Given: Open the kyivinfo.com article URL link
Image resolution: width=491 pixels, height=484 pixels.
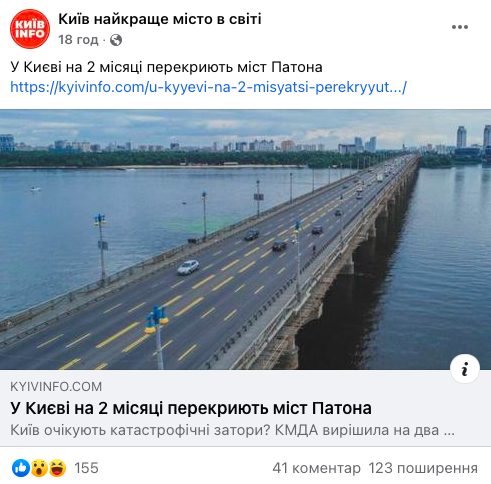Looking at the screenshot, I should click(209, 87).
